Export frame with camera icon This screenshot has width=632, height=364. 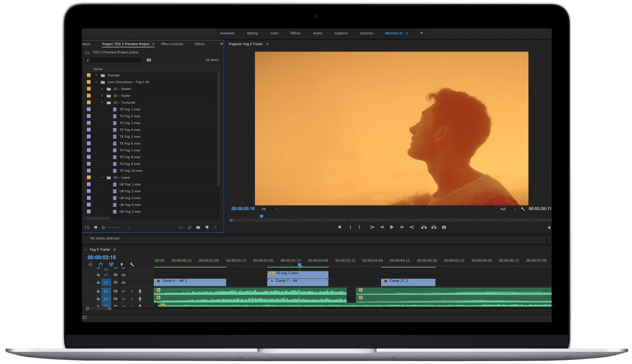444,227
